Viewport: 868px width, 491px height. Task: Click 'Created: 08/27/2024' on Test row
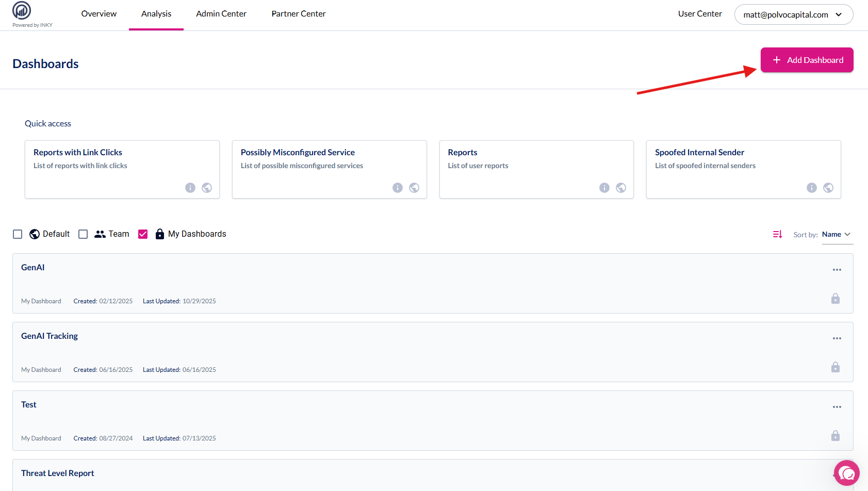tap(103, 438)
